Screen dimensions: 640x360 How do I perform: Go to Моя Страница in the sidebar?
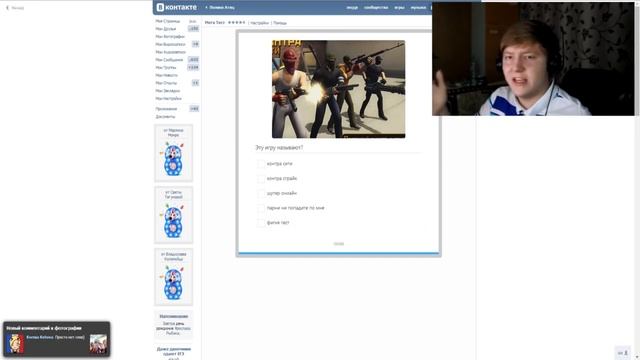[x=168, y=21]
